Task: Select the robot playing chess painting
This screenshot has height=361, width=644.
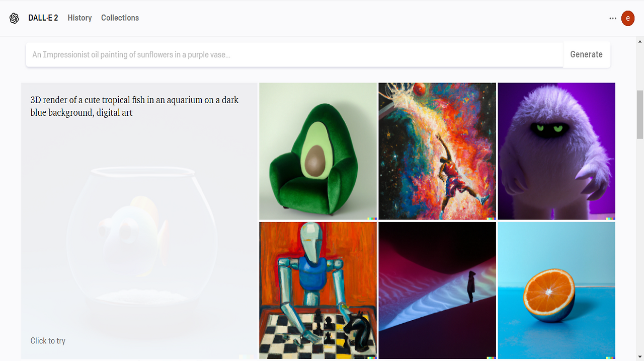Action: click(318, 291)
